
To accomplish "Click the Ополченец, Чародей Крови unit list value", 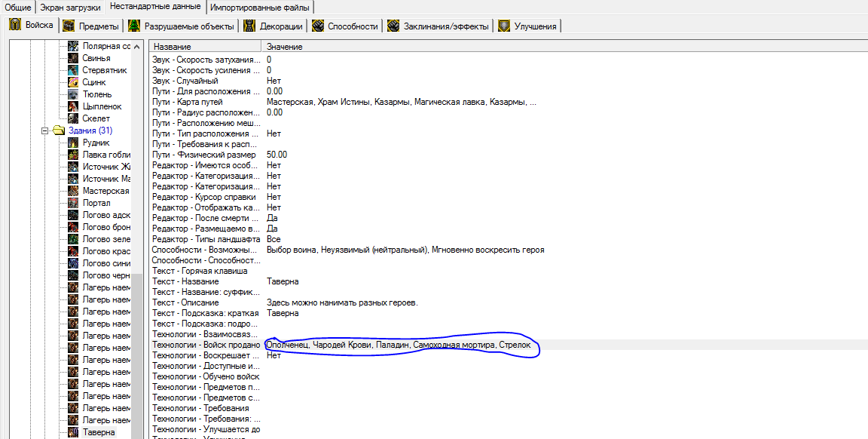I will [398, 345].
